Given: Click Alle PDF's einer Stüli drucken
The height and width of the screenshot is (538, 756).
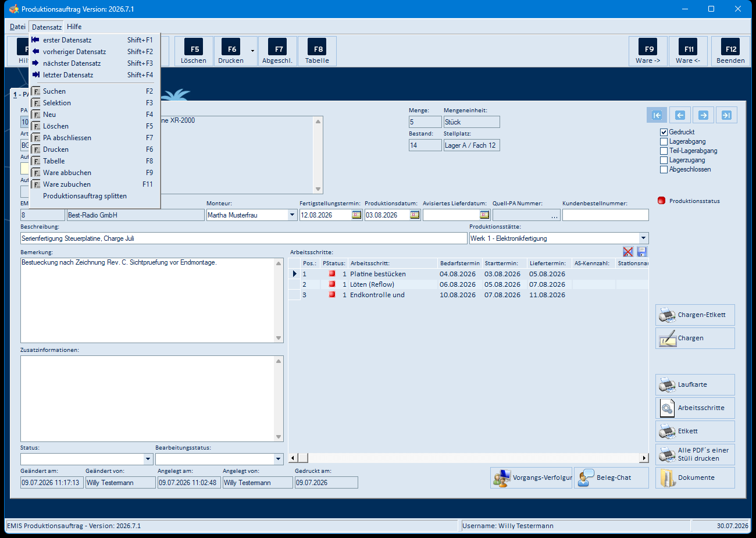Looking at the screenshot, I should click(695, 454).
